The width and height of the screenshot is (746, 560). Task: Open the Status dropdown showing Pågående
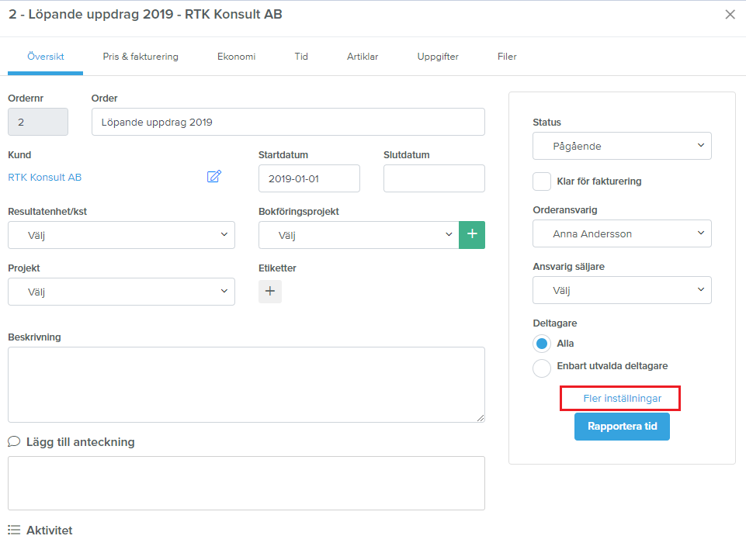[622, 146]
